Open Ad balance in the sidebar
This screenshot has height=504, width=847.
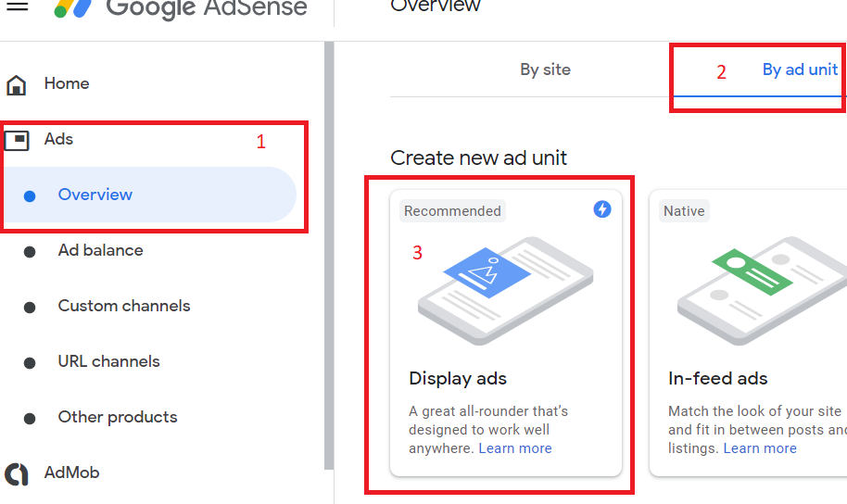tap(100, 250)
